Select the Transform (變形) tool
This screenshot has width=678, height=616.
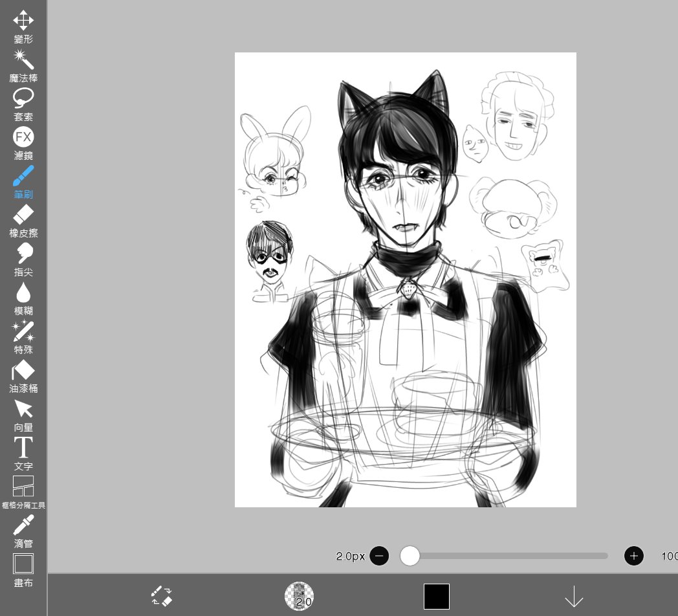click(x=23, y=26)
